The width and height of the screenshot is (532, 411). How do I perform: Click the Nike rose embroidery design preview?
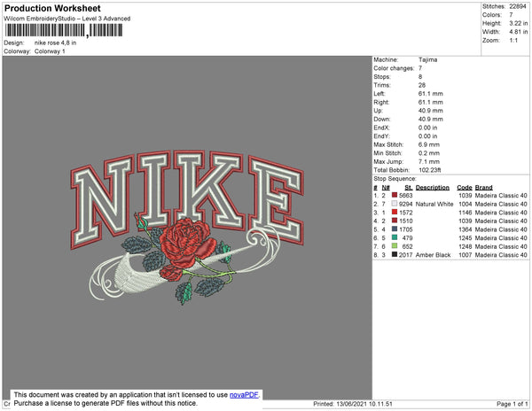(x=187, y=227)
